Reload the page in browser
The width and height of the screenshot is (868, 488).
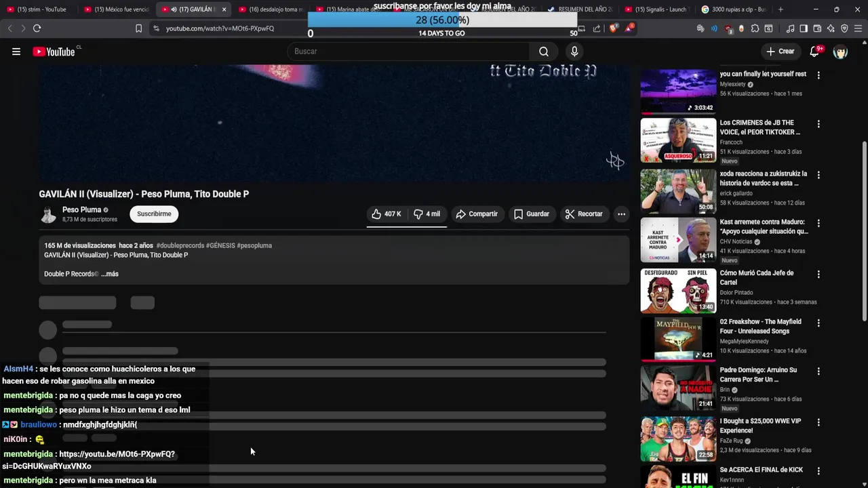pyautogui.click(x=37, y=28)
